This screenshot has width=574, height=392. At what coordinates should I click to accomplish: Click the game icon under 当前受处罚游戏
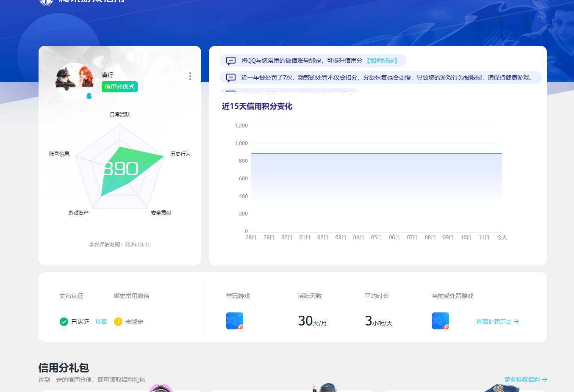tap(441, 321)
